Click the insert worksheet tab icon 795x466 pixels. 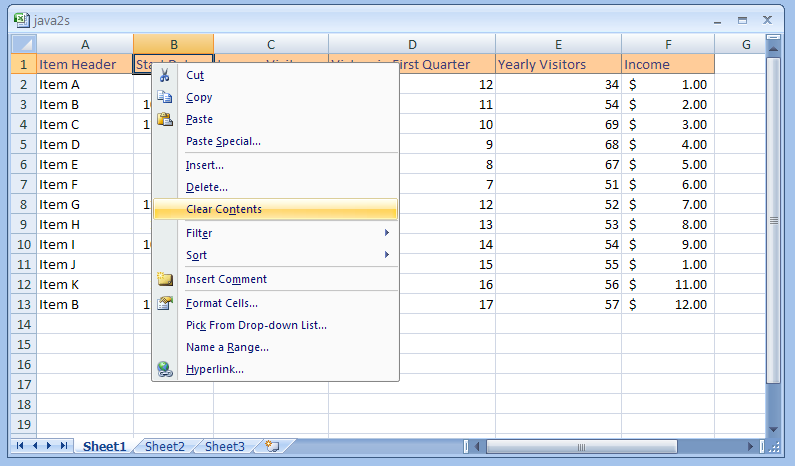pyautogui.click(x=273, y=446)
